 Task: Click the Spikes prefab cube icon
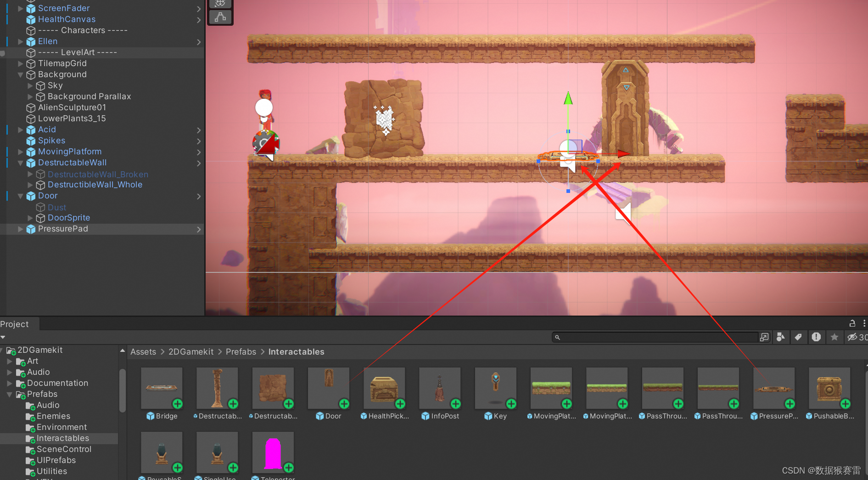coord(31,141)
